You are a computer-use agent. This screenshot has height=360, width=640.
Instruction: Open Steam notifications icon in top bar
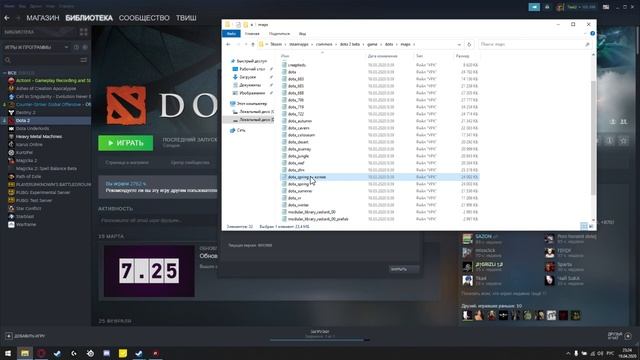click(x=547, y=7)
